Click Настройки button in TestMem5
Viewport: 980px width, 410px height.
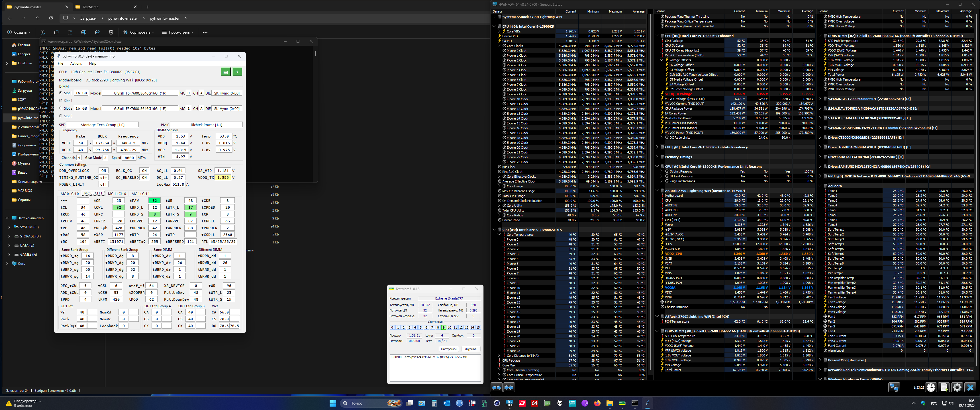click(x=448, y=349)
